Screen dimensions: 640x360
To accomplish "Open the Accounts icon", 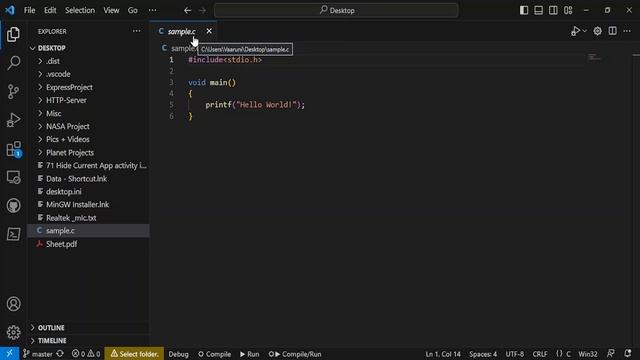I will (x=13, y=304).
